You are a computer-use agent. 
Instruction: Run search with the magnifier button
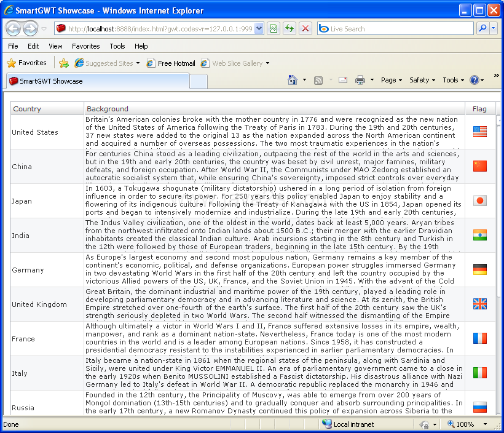(x=482, y=29)
